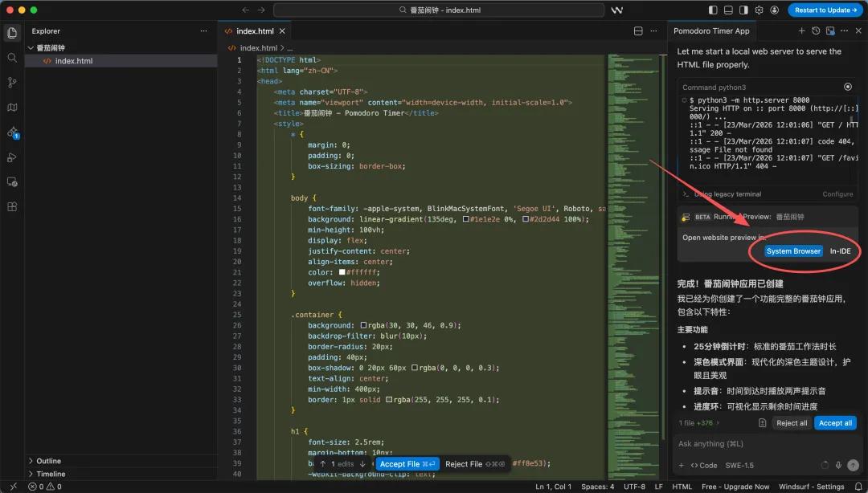This screenshot has height=493, width=868.
Task: Open Remote Explorer in activity bar
Action: coord(12,182)
